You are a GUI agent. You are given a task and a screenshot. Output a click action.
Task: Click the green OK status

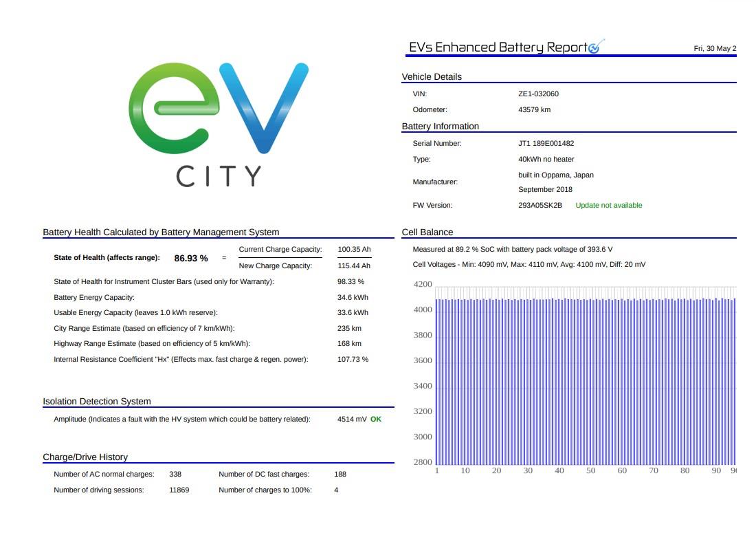coord(375,419)
